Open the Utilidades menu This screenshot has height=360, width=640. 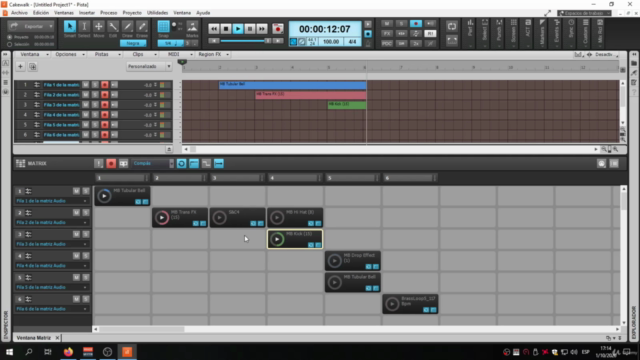click(157, 13)
